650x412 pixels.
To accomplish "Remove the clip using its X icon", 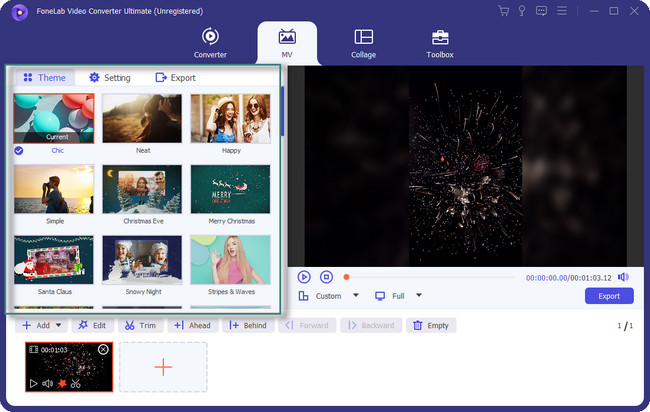I will pos(103,349).
